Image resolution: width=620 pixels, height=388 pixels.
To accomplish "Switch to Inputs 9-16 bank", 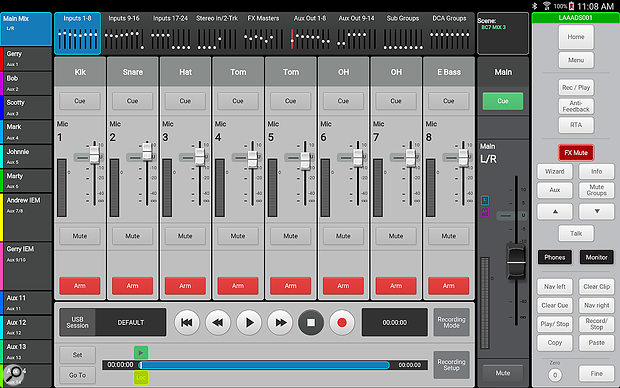I will click(x=124, y=33).
